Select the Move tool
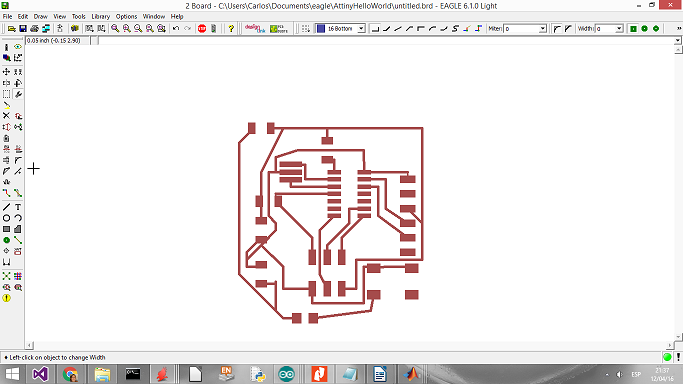This screenshot has width=683, height=384. [6, 71]
